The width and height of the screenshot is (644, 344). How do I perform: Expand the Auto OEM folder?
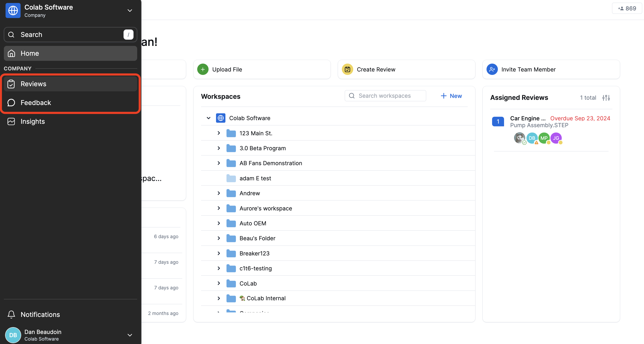click(219, 223)
